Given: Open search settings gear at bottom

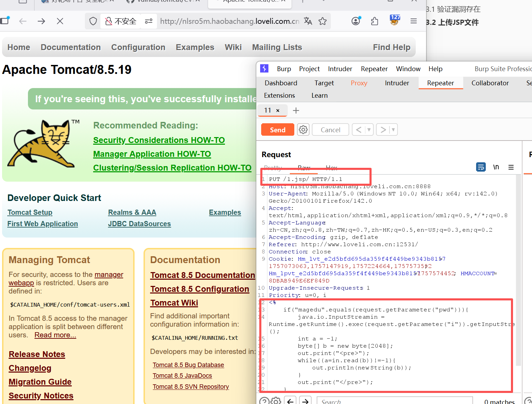Looking at the screenshot, I should [x=276, y=401].
